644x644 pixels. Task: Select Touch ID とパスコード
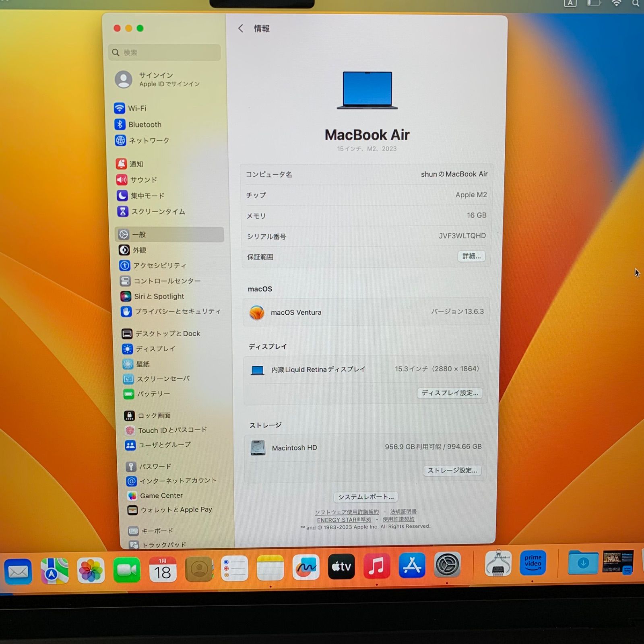(165, 430)
